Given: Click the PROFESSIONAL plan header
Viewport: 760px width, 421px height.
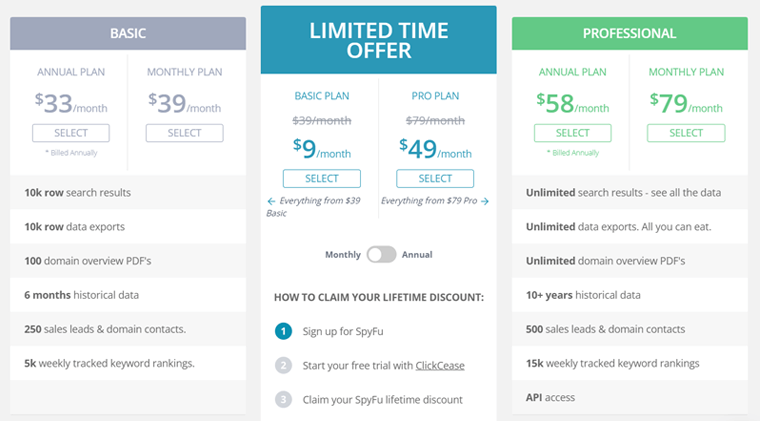Looking at the screenshot, I should [630, 33].
